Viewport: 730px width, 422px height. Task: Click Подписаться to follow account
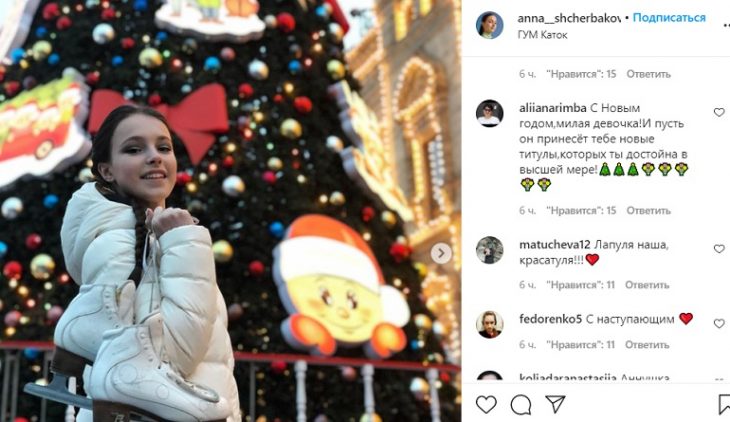[x=669, y=18]
